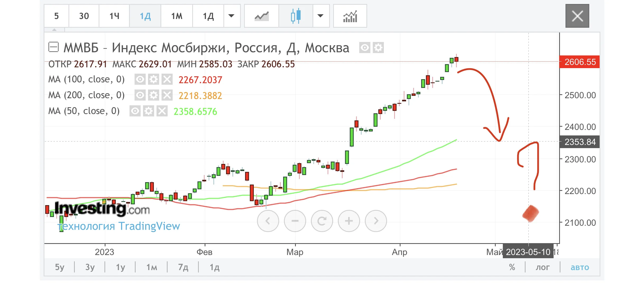
Task: Hide the ММВБ main series with eye icon
Action: pos(365,48)
